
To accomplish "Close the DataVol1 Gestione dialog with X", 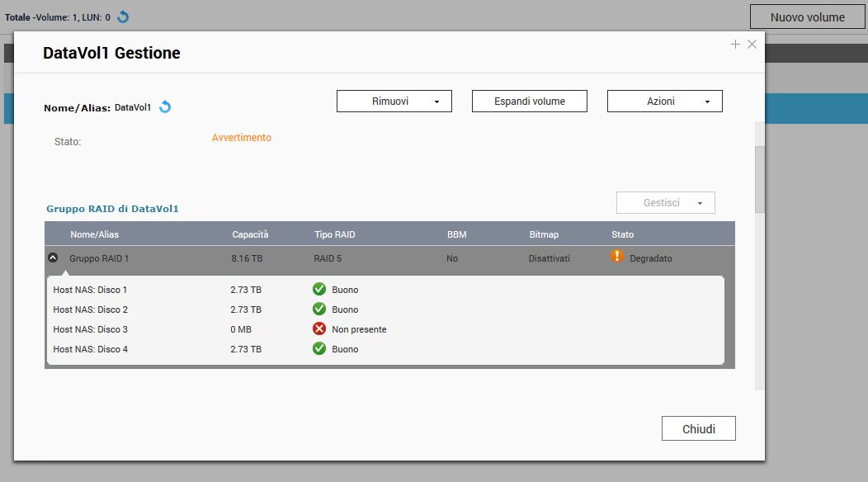I will click(x=752, y=45).
